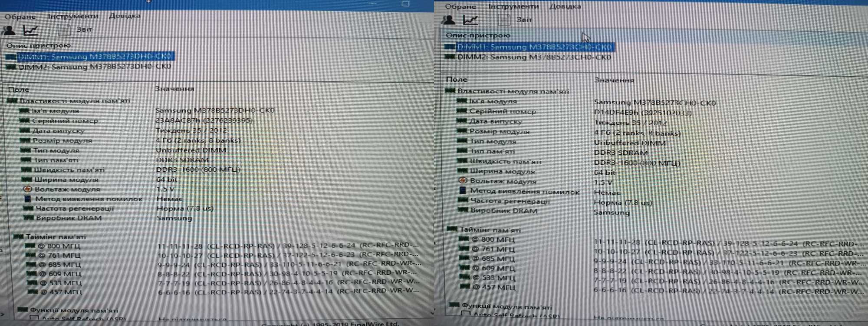Select Тип пам'яті field in left window
Image resolution: width=868 pixels, height=326 pixels.
[56, 160]
